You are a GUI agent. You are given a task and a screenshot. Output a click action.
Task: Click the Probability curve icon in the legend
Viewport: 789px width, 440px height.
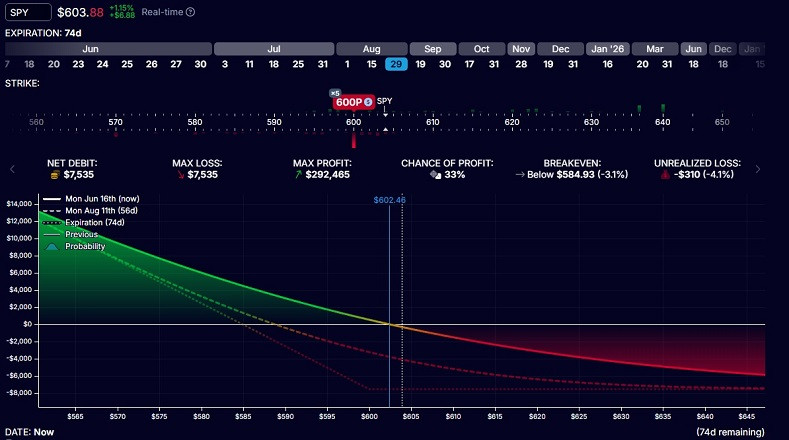click(x=52, y=246)
